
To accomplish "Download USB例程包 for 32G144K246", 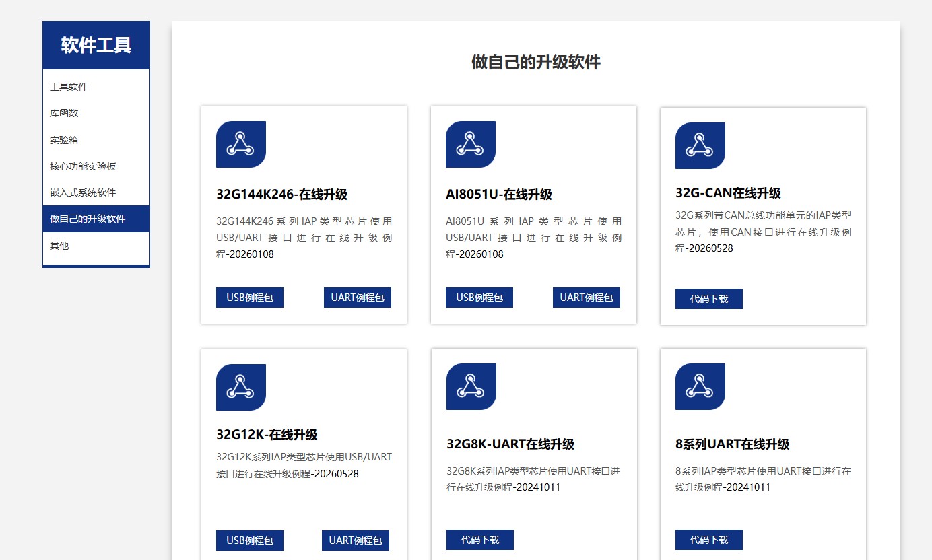I will [250, 297].
